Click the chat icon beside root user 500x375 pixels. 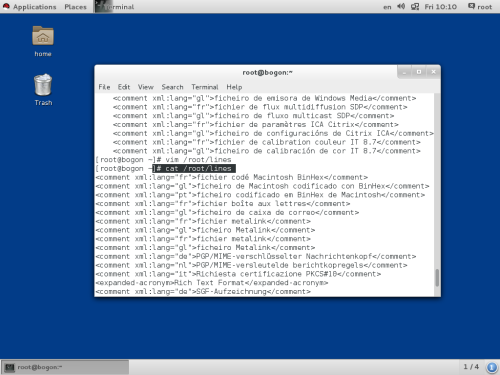click(x=471, y=6)
